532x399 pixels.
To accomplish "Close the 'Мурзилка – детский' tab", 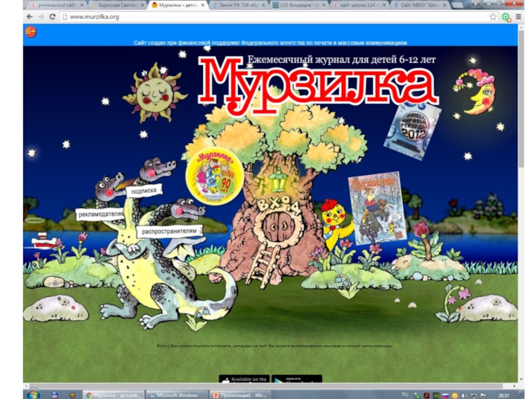I will point(203,5).
